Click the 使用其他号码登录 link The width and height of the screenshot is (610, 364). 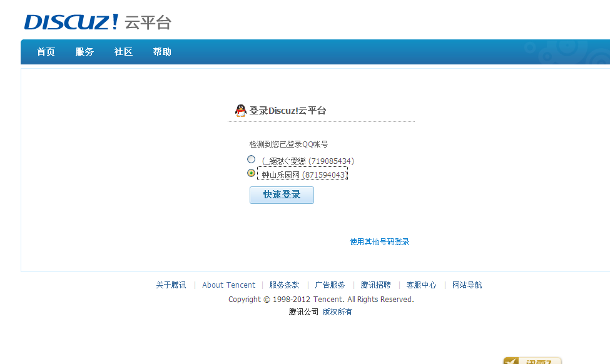pyautogui.click(x=379, y=242)
